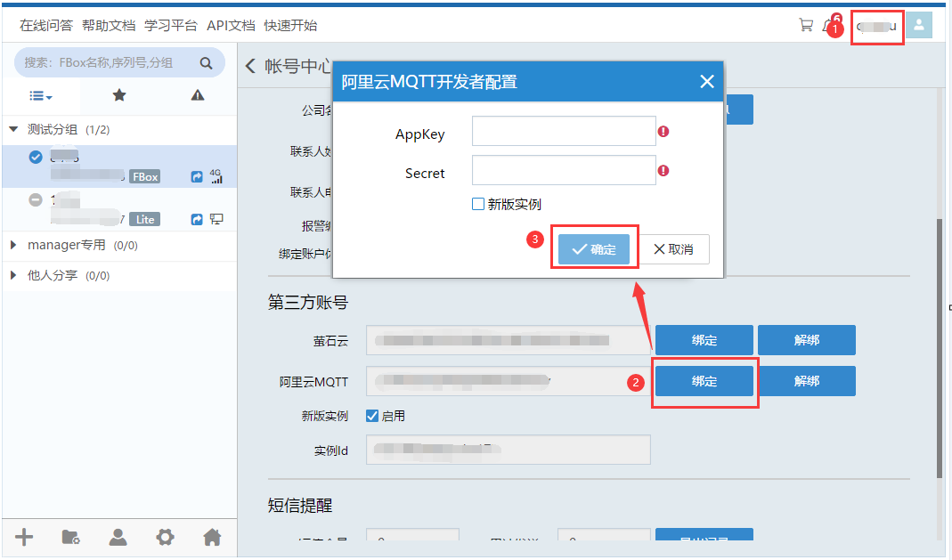Image resolution: width=952 pixels, height=560 pixels.
Task: Click 确定 to confirm MQTT configuration
Action: (594, 249)
